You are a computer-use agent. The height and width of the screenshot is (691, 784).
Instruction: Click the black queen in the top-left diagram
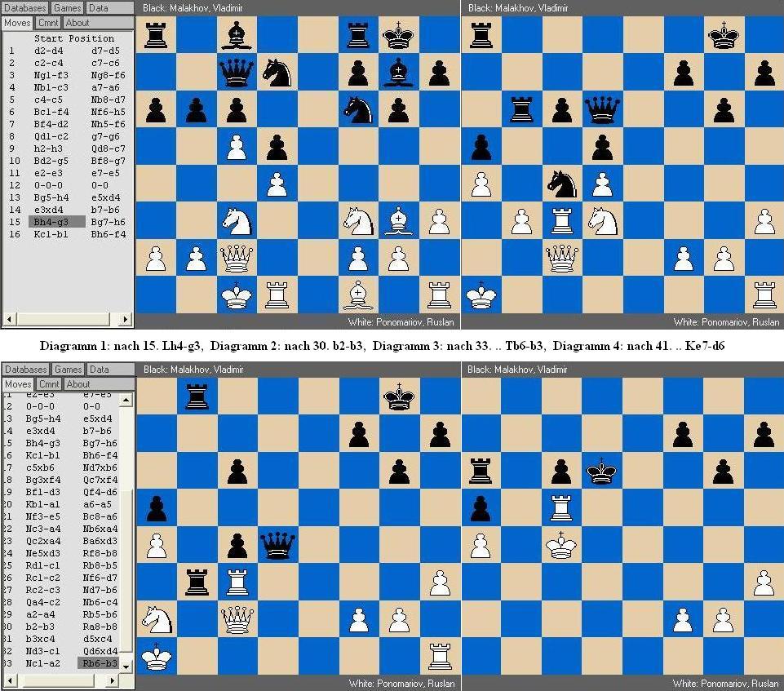click(237, 73)
